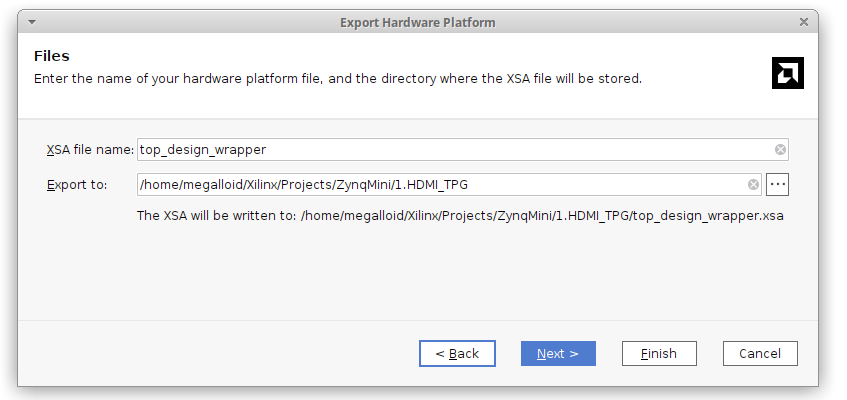The height and width of the screenshot is (400, 847).
Task: Browse for export directory with ellipsis button
Action: (778, 185)
